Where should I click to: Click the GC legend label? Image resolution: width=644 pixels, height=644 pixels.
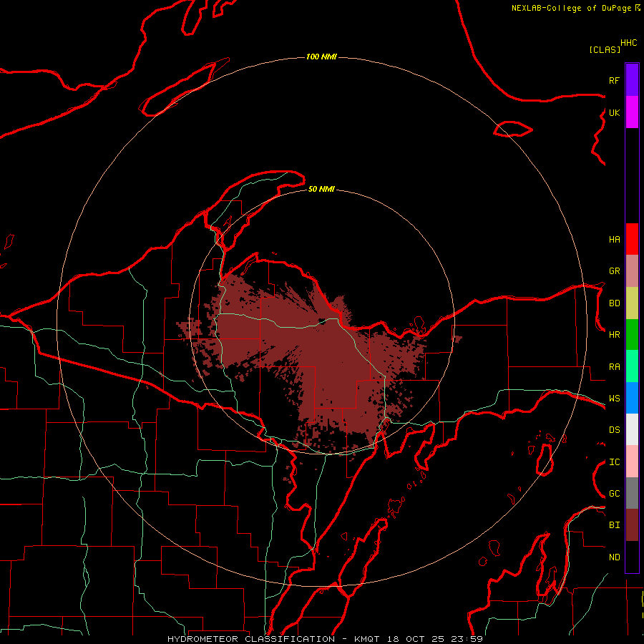614,494
